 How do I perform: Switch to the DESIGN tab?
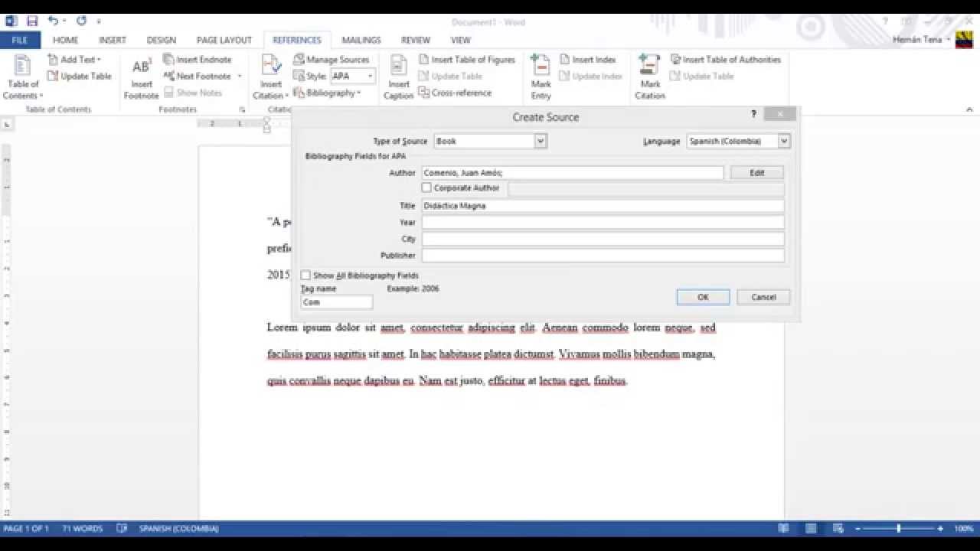[161, 40]
